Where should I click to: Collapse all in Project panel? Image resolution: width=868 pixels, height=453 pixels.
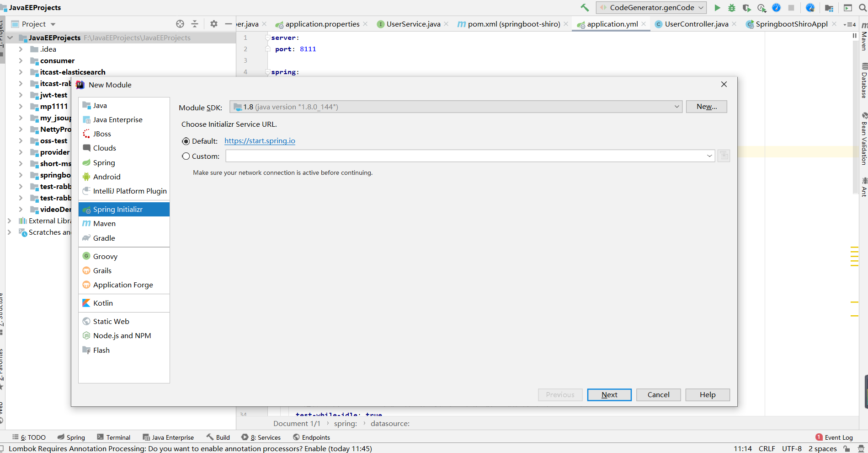pos(195,24)
